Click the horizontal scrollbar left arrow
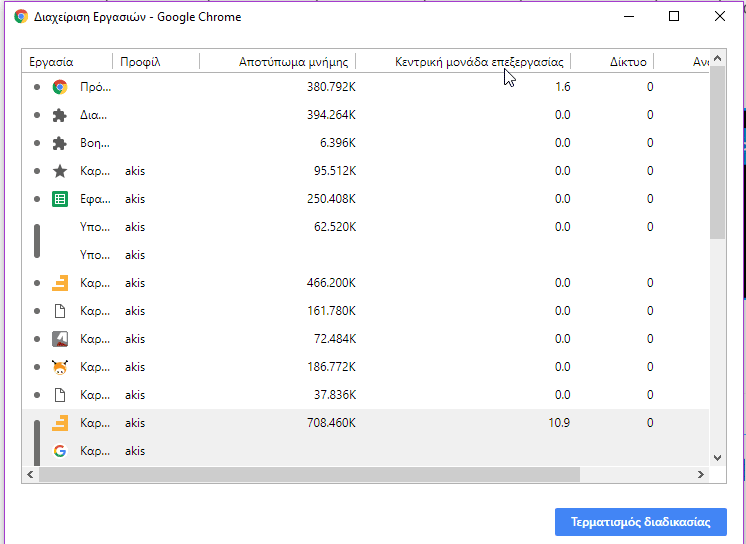Screen dimensions: 746x544 [x=30, y=475]
